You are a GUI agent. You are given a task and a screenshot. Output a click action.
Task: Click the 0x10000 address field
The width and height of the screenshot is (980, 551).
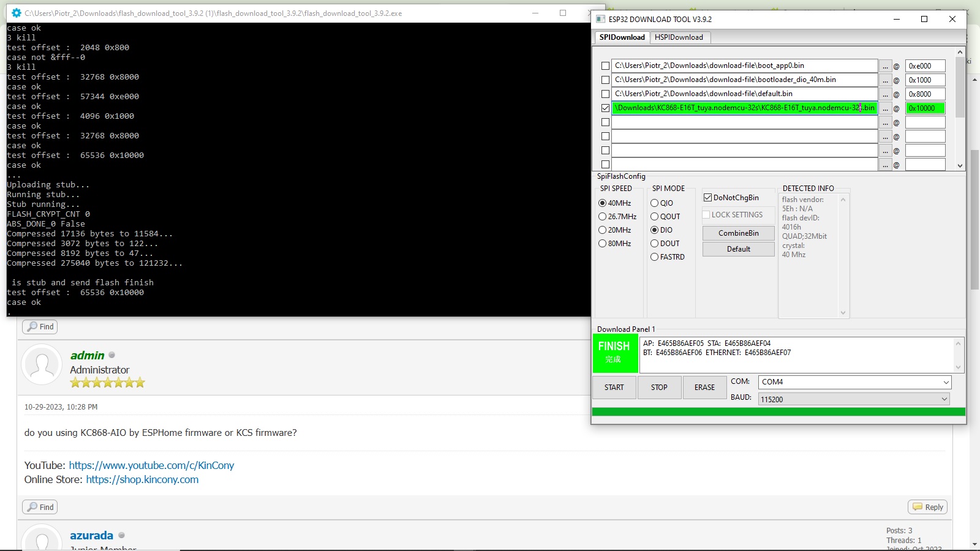coord(925,108)
